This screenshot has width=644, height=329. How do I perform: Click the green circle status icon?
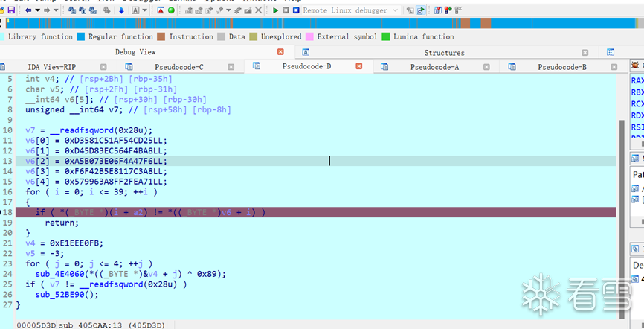pyautogui.click(x=171, y=10)
